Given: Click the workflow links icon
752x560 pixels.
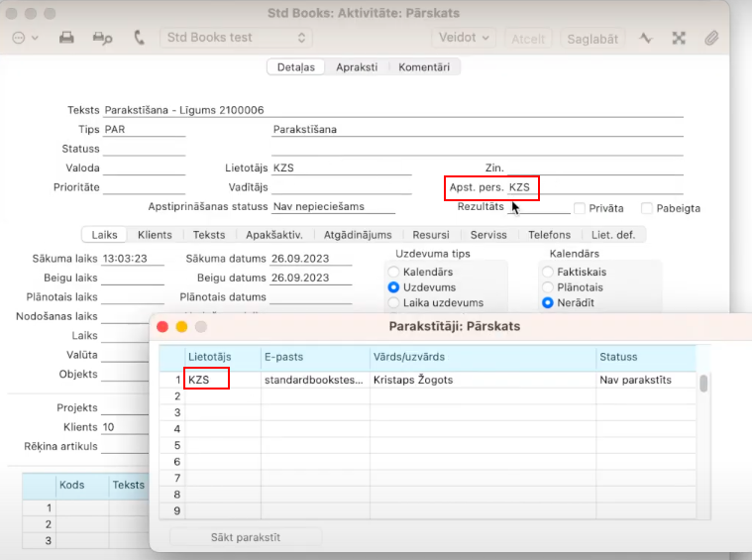Looking at the screenshot, I should click(x=679, y=38).
